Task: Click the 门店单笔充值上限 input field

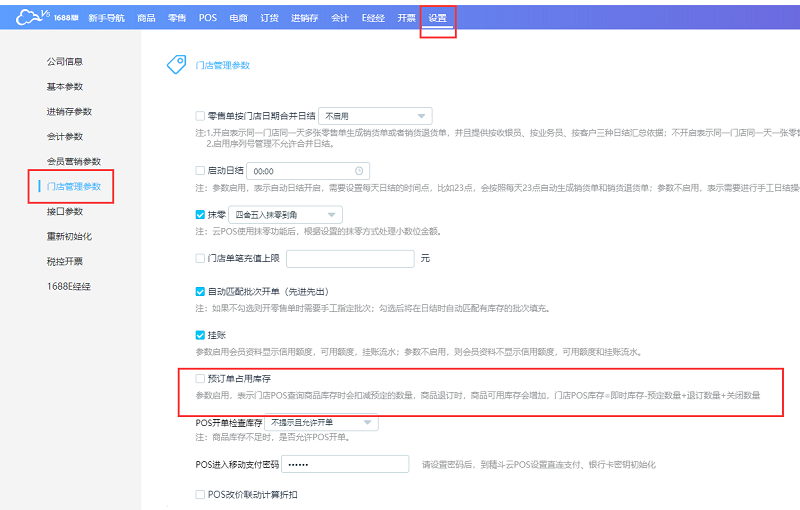Action: [350, 259]
